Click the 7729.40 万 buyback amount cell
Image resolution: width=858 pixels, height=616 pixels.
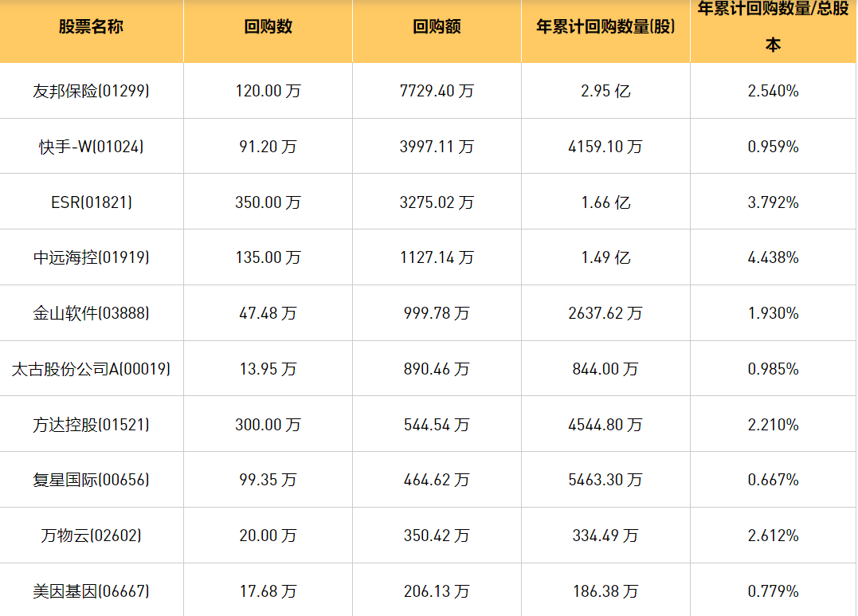click(x=437, y=91)
